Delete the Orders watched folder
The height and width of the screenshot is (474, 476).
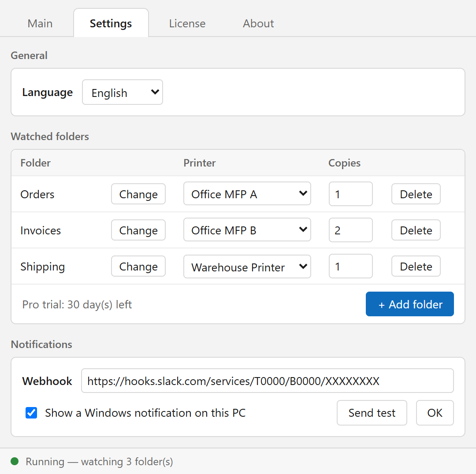tap(416, 194)
